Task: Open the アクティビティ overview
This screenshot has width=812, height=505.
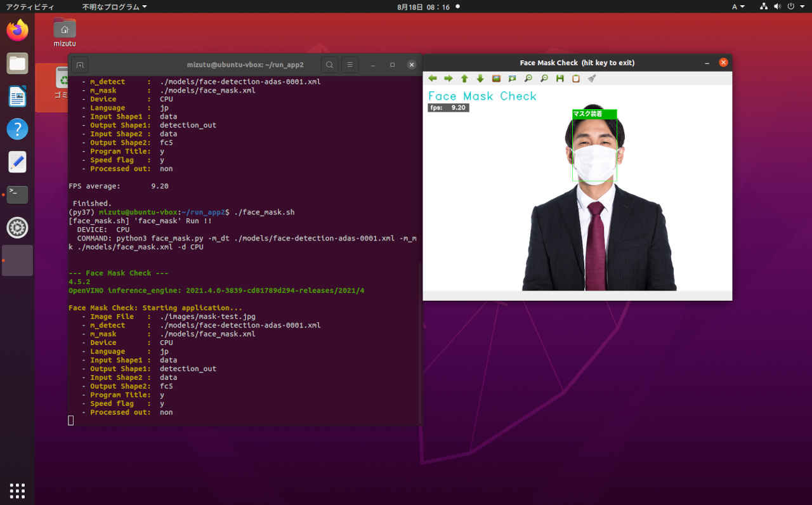Action: pyautogui.click(x=30, y=6)
